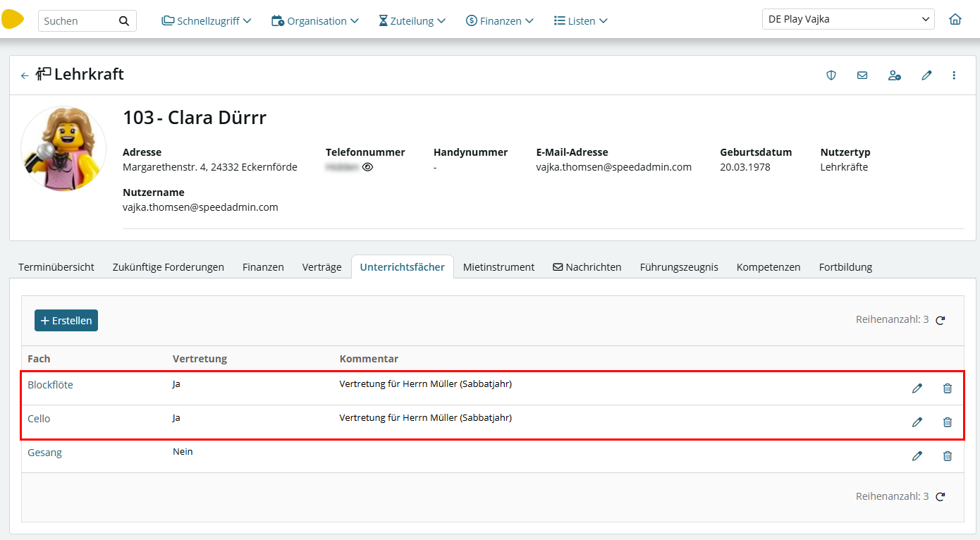Open the Gesang subject link
The image size is (980, 540).
point(44,453)
